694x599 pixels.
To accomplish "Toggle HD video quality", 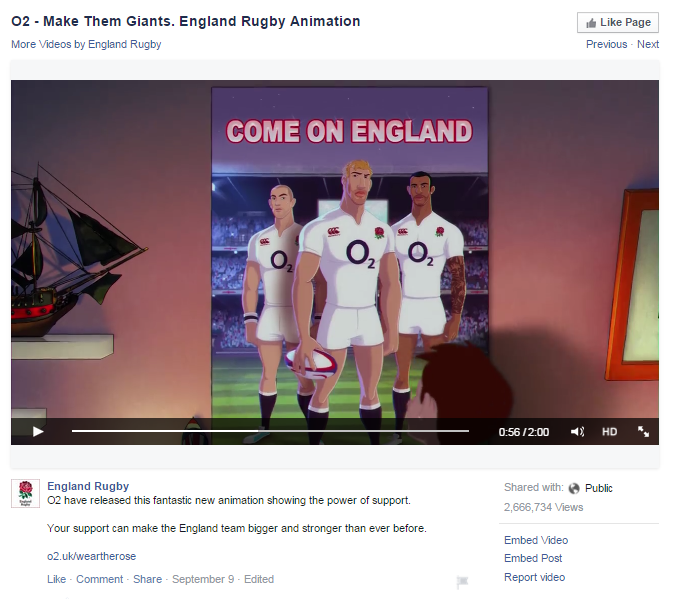I will click(609, 432).
